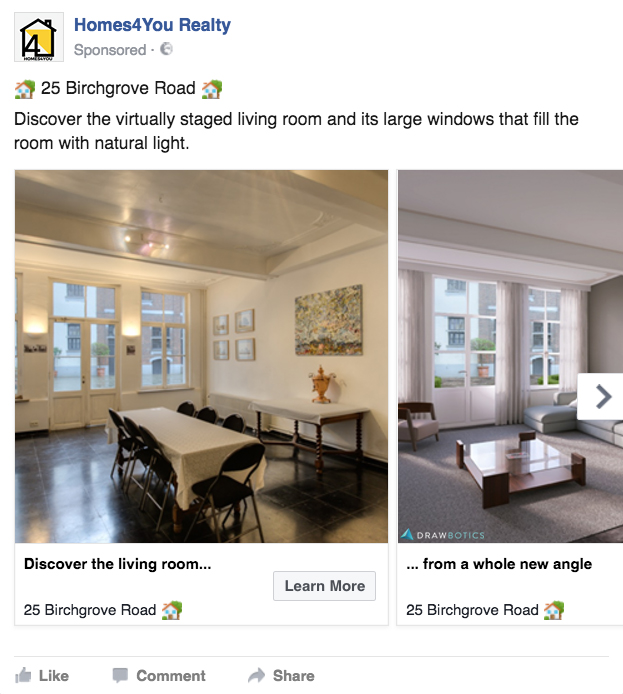Click 'Discover the living room...' headline

[x=118, y=564]
